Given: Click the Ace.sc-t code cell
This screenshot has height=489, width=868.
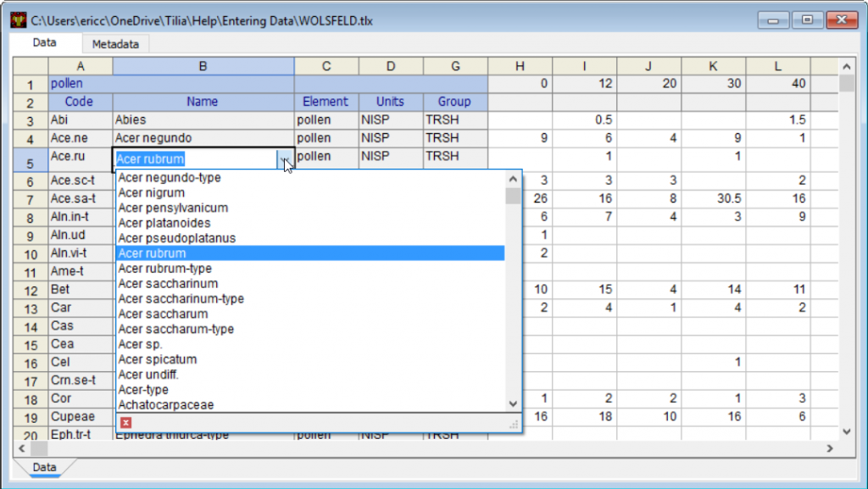Looking at the screenshot, I should tap(81, 181).
